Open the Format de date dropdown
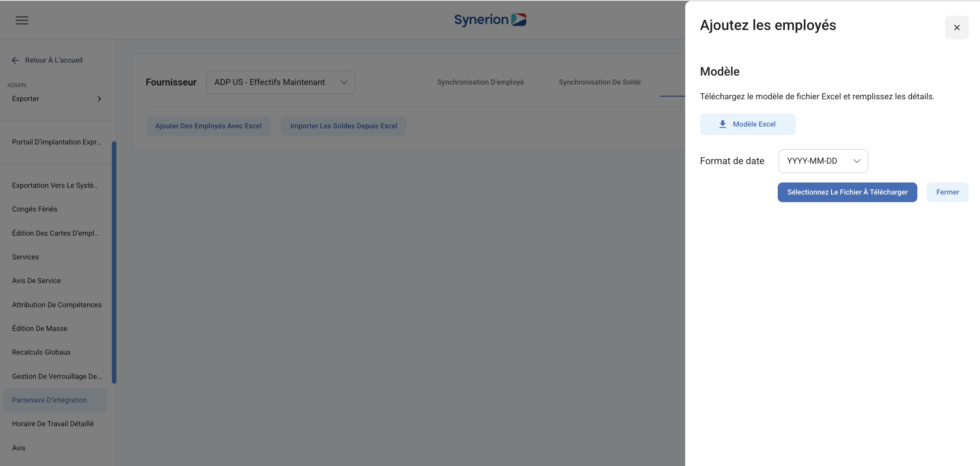Image resolution: width=980 pixels, height=466 pixels. [x=823, y=161]
